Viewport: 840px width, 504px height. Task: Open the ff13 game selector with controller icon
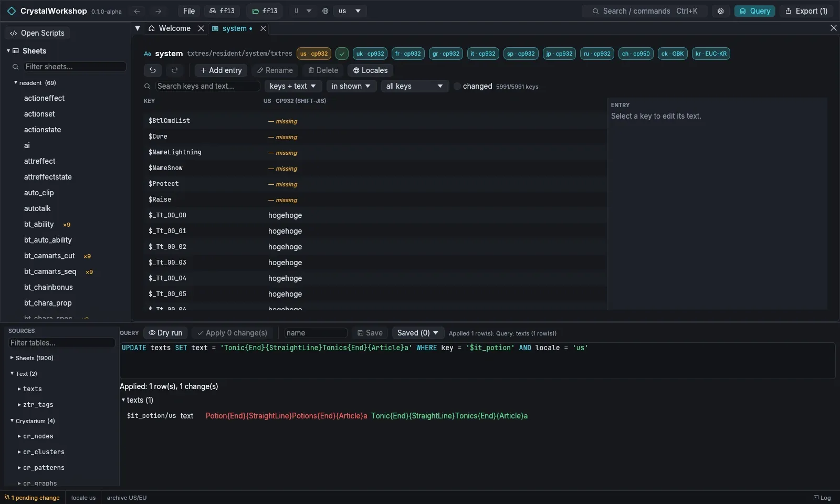coord(222,11)
